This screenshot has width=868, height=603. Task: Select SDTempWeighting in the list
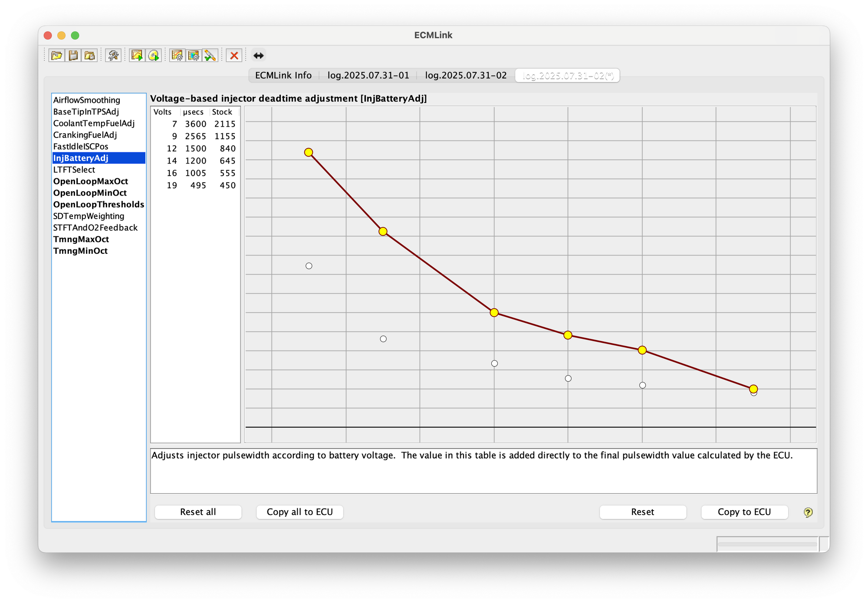[99, 216]
